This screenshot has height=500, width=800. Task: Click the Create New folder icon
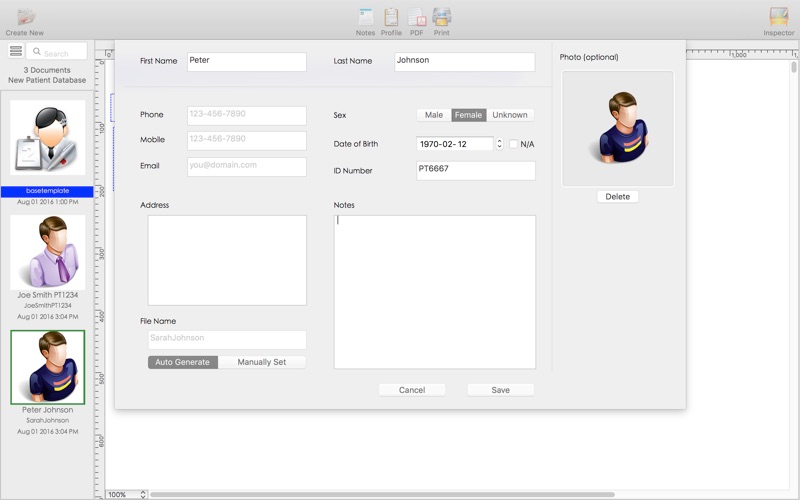25,17
